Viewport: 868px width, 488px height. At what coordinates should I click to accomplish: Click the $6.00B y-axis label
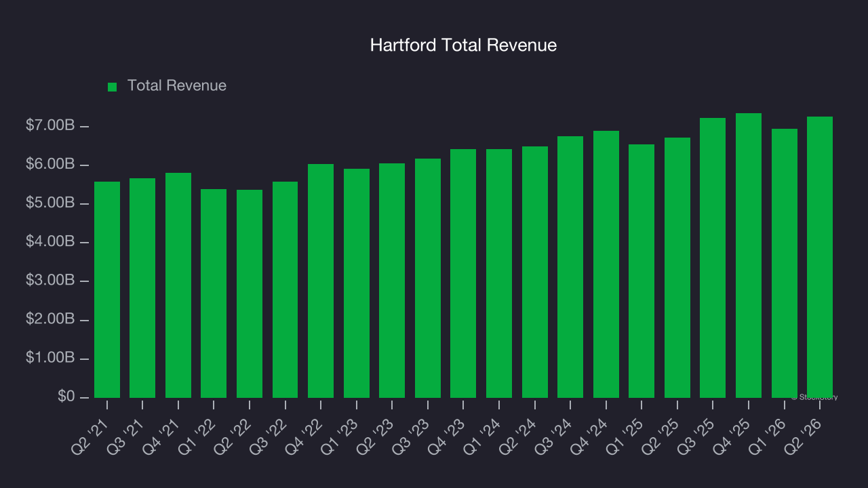click(50, 164)
